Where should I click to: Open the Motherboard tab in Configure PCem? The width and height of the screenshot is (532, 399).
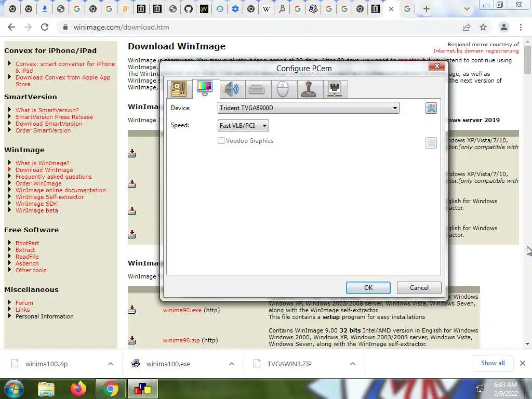pos(179,89)
